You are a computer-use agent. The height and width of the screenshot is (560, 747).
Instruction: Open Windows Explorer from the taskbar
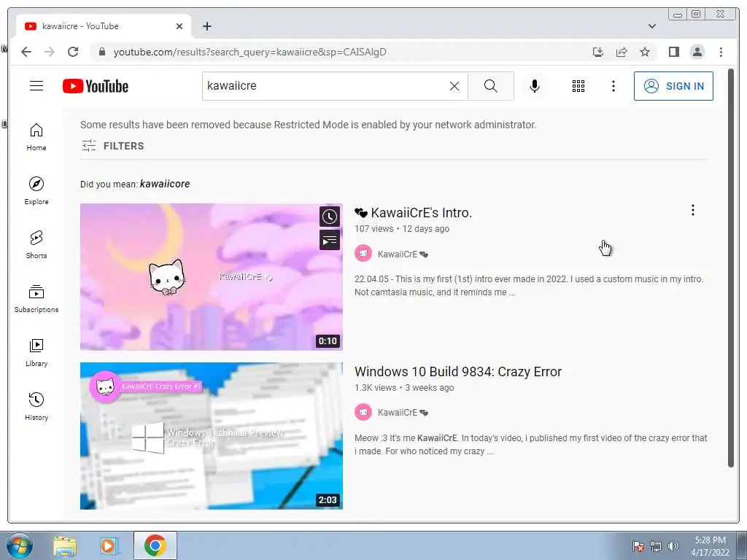[x=65, y=545]
